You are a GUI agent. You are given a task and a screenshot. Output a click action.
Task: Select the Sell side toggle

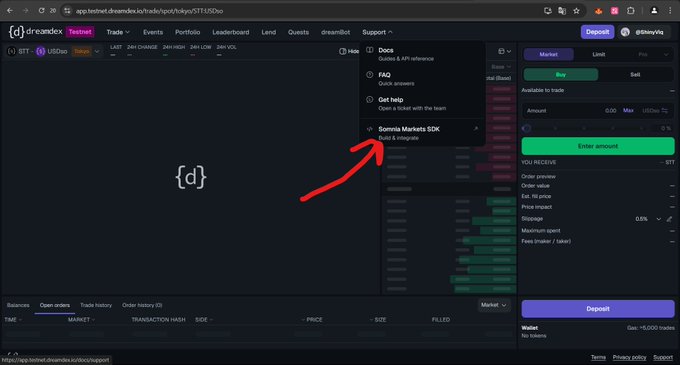tap(635, 75)
